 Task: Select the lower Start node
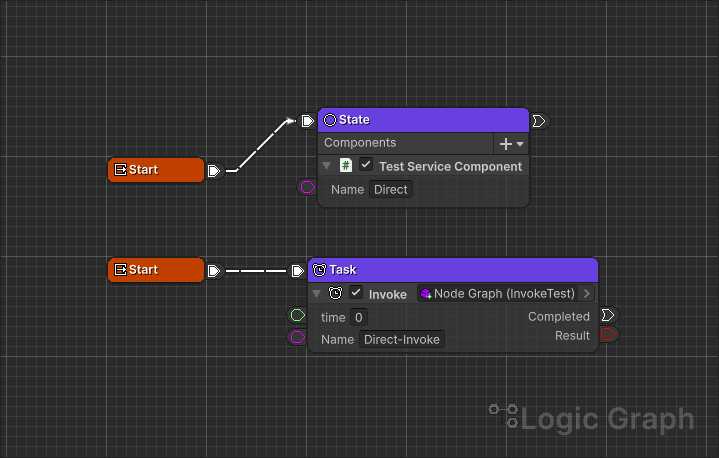click(x=155, y=270)
